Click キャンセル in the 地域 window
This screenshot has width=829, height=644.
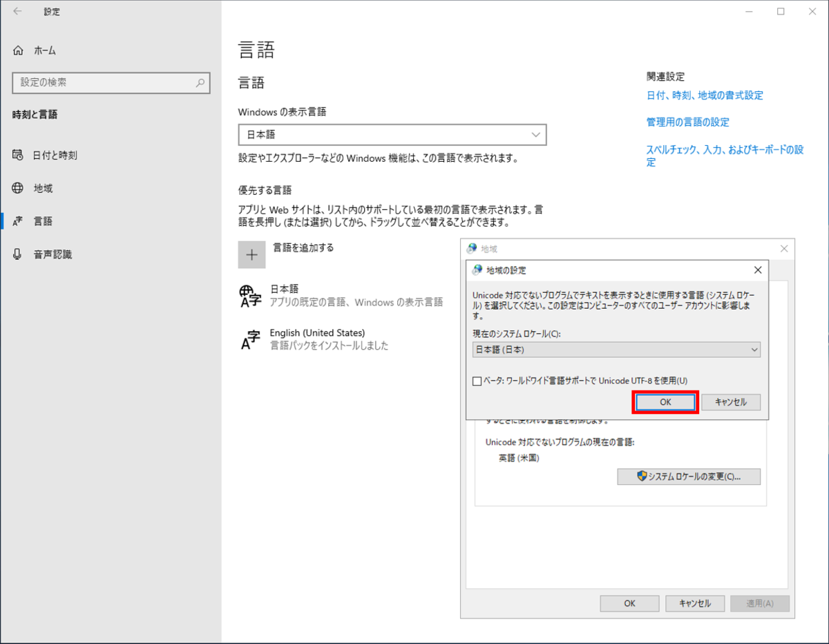(695, 603)
